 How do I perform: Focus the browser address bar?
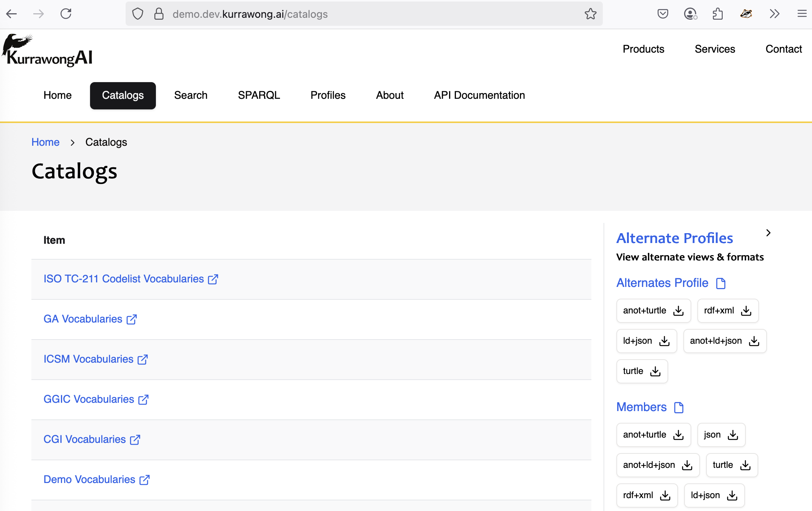pyautogui.click(x=364, y=14)
